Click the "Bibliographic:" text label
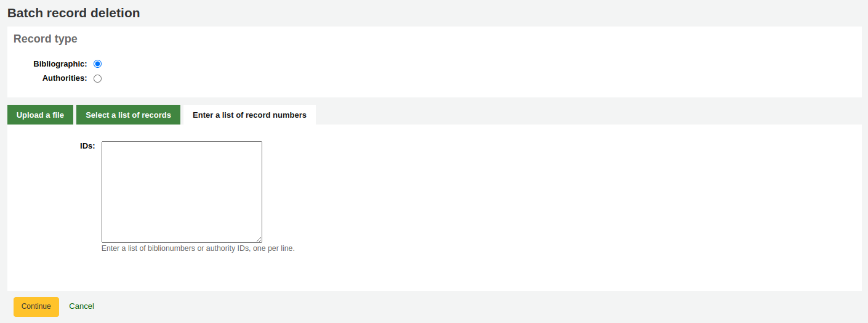This screenshot has width=868, height=323. pos(60,64)
